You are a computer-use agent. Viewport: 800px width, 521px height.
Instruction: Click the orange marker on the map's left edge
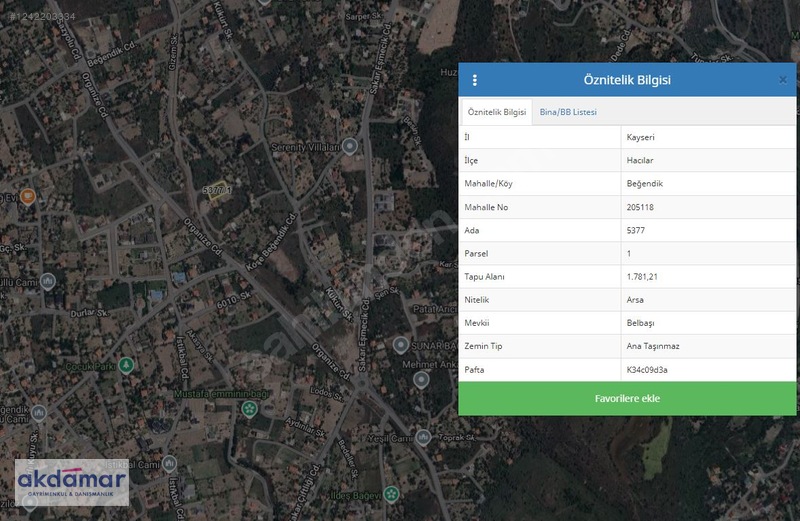(28, 196)
